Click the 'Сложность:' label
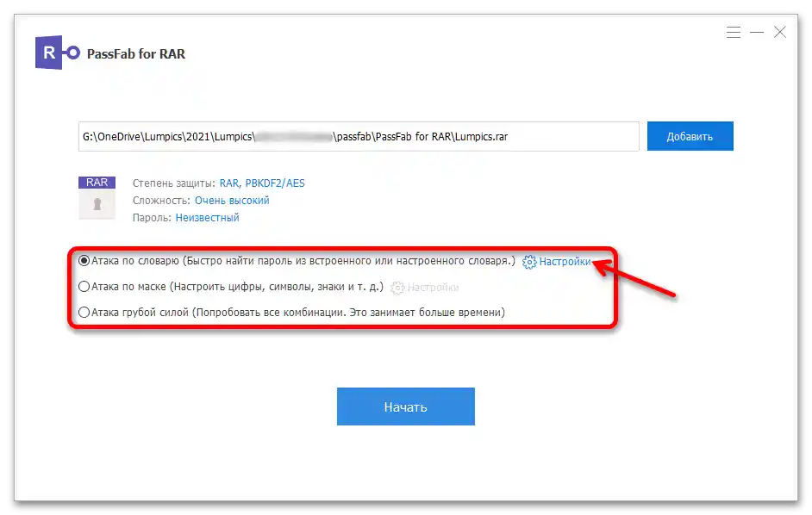812x515 pixels. click(x=161, y=201)
